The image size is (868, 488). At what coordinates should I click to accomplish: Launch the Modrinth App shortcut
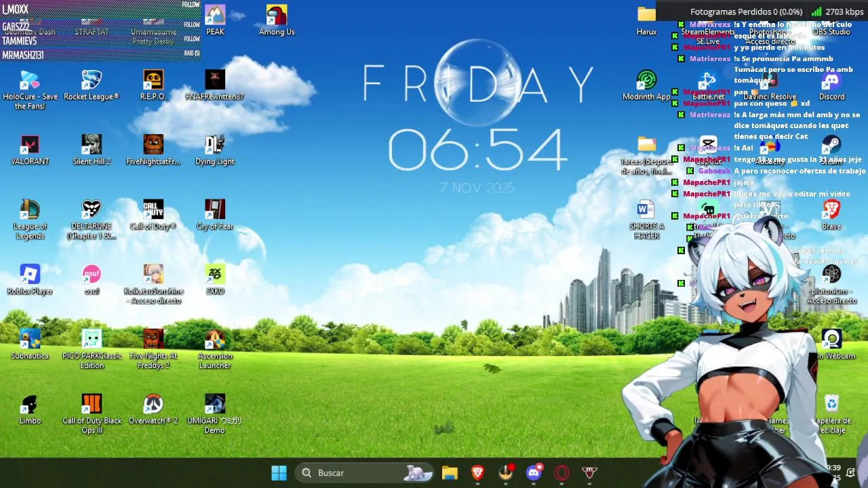tap(646, 85)
